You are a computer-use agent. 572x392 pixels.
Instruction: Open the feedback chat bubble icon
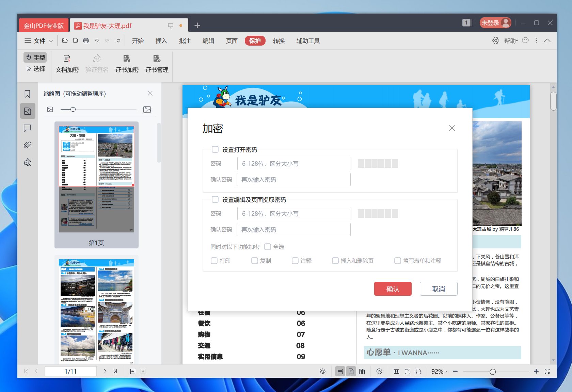pyautogui.click(x=525, y=40)
